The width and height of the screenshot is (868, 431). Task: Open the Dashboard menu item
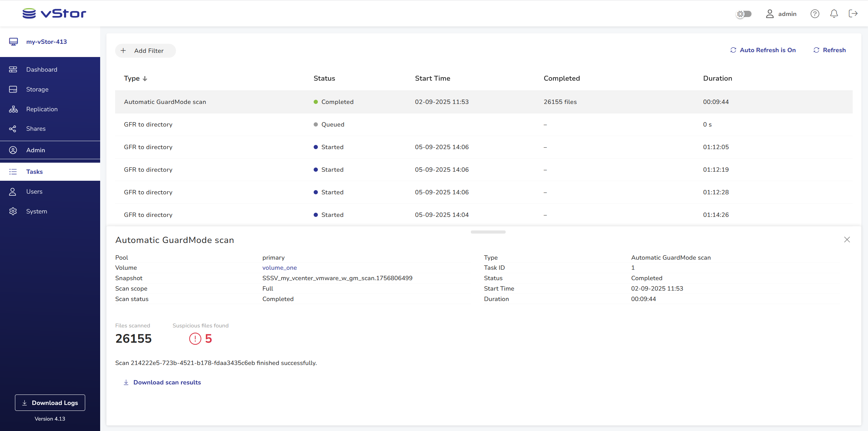click(x=41, y=70)
